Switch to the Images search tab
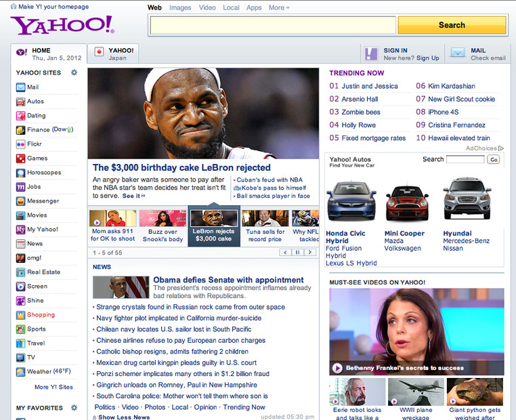Viewport: 516px width, 420px height. [x=180, y=7]
